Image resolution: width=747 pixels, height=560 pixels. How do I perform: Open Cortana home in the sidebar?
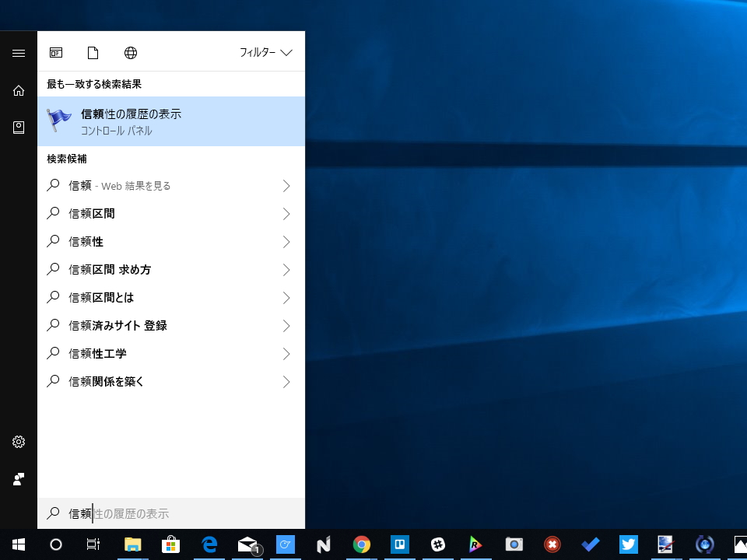(x=18, y=90)
